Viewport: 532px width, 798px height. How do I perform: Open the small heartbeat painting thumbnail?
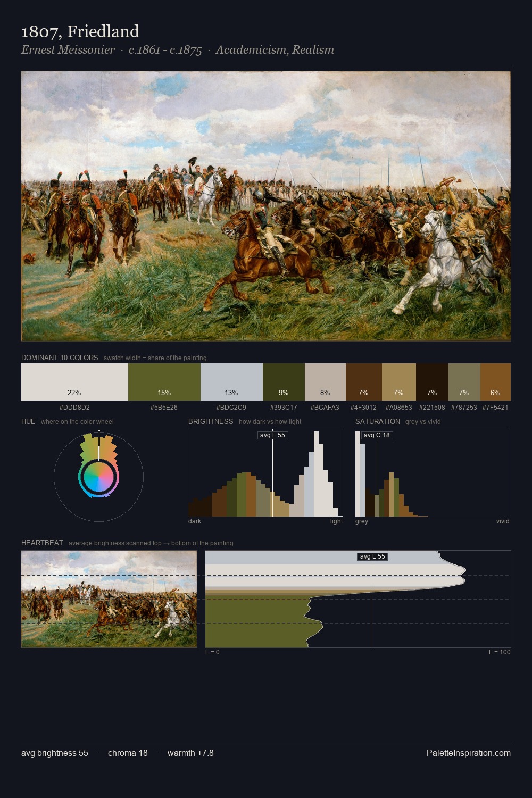(109, 599)
